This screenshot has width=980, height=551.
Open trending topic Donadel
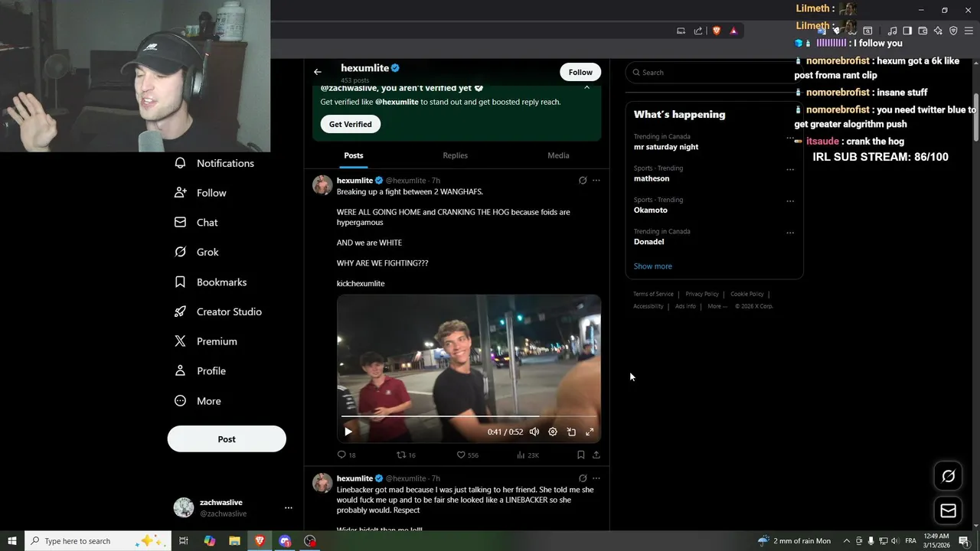pyautogui.click(x=649, y=241)
